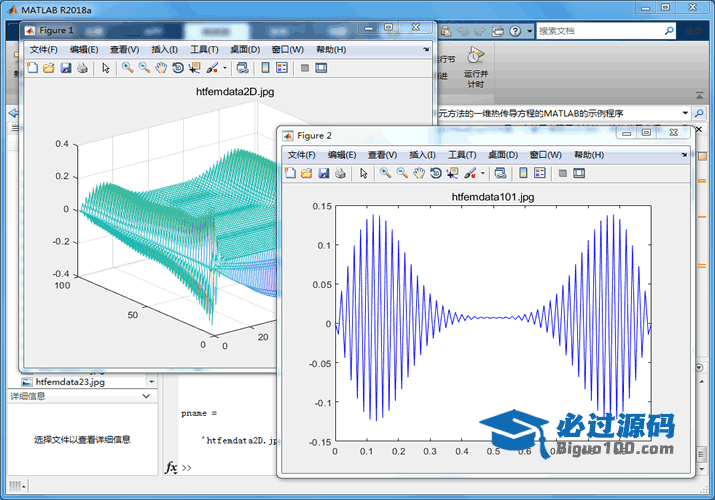The width and height of the screenshot is (715, 500).
Task: Open 窗口(W) menu in Figure 2
Action: tap(545, 155)
